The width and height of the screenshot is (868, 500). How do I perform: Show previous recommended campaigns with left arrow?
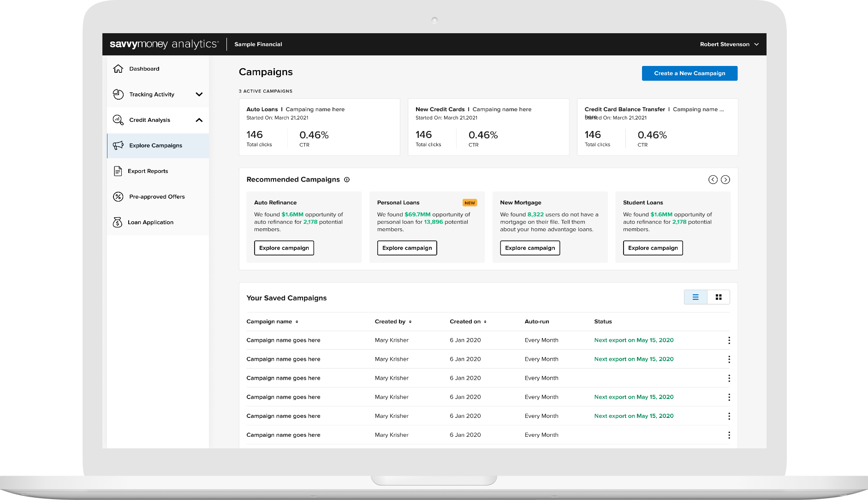point(713,180)
